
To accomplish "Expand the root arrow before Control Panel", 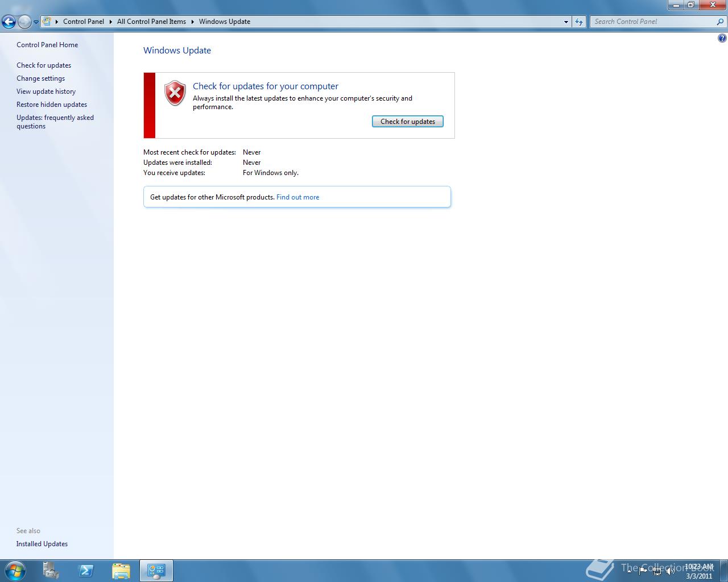I will click(x=57, y=22).
